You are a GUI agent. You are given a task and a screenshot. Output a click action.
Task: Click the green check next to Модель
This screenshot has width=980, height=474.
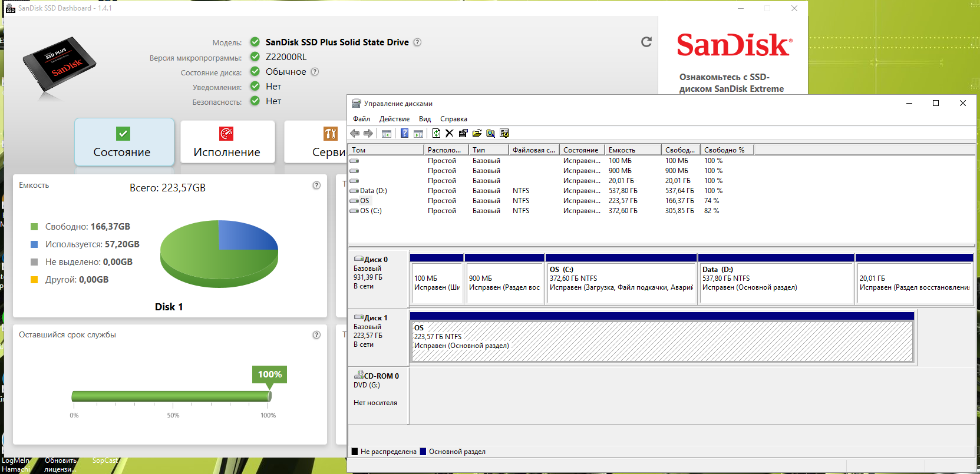point(255,42)
